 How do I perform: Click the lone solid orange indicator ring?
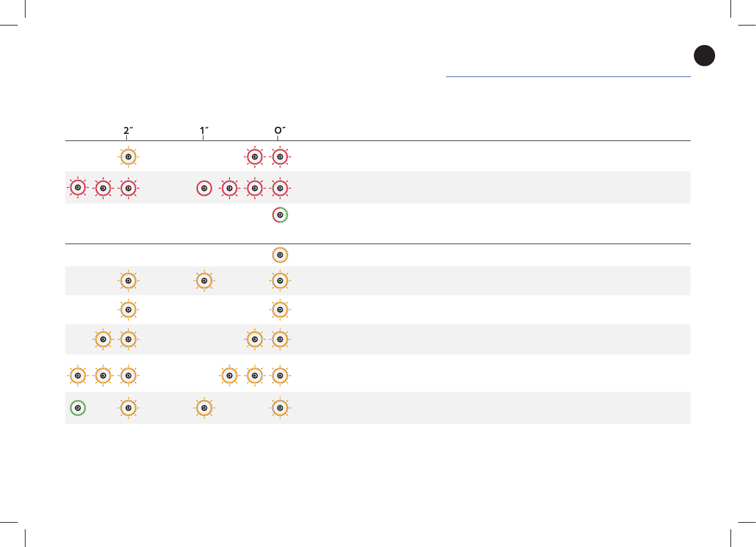click(x=280, y=255)
